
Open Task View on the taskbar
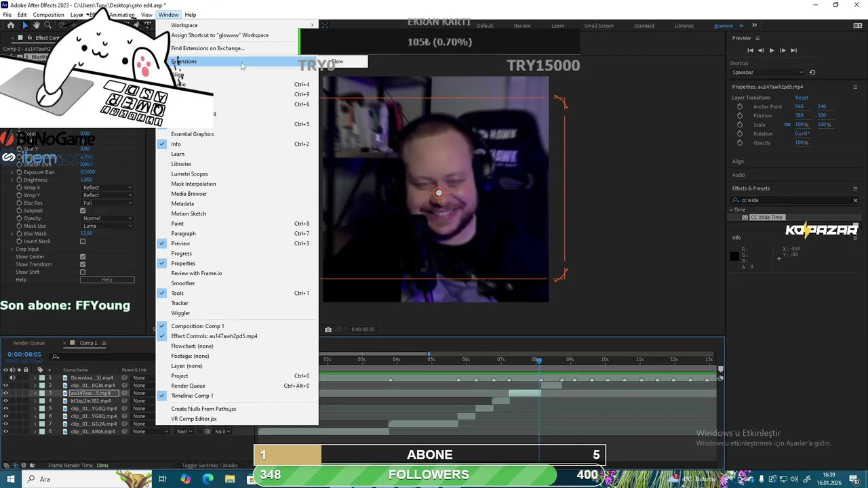coord(163,479)
